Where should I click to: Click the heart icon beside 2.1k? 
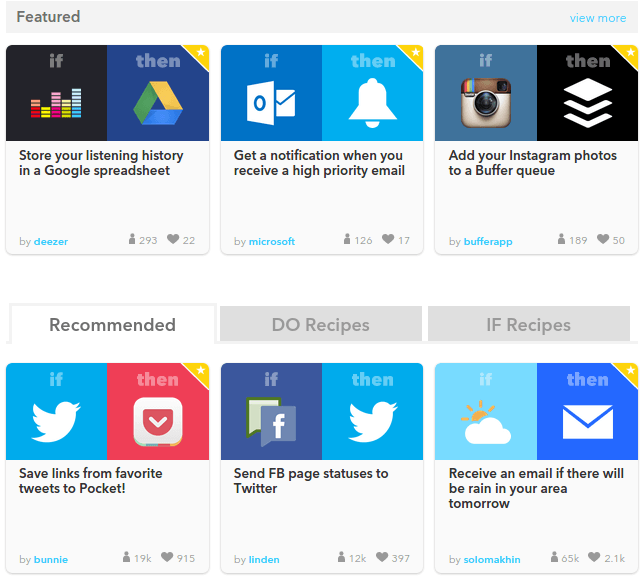click(594, 557)
